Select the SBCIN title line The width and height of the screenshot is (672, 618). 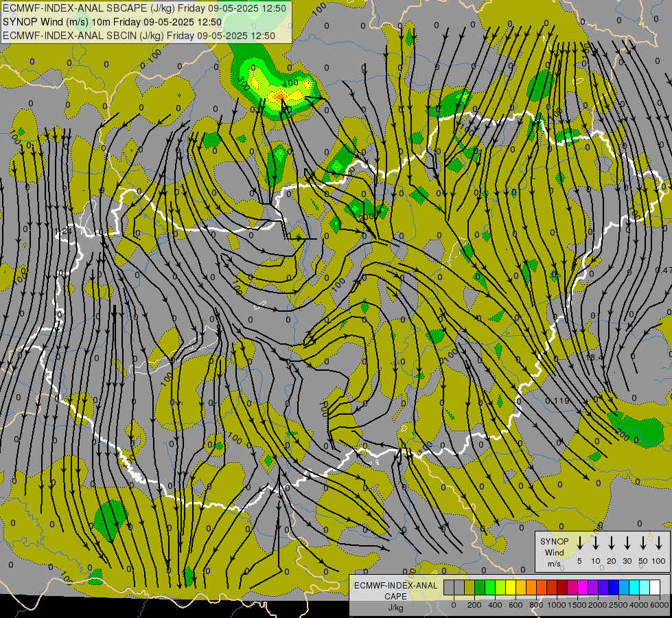click(x=139, y=36)
